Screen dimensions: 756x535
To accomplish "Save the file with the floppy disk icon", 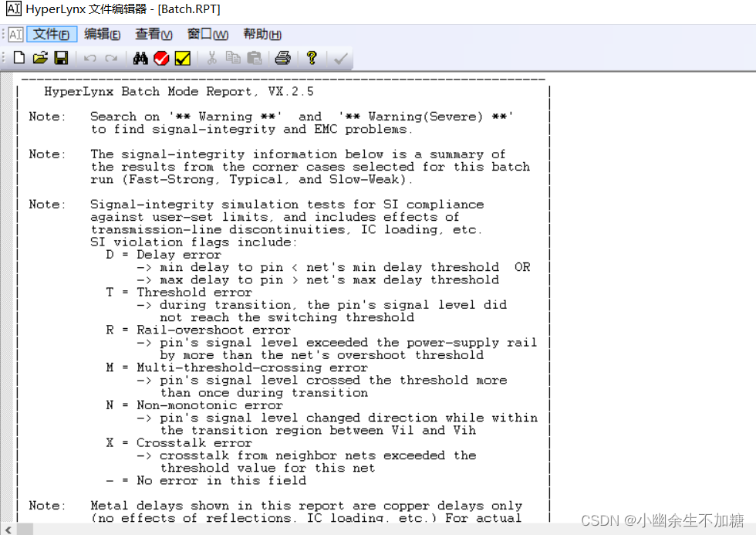I will click(x=61, y=59).
